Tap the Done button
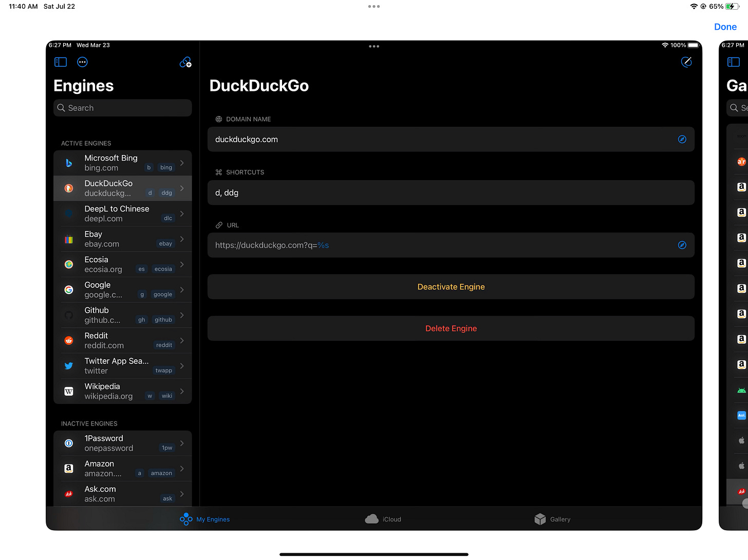This screenshot has width=748, height=560. point(725,27)
